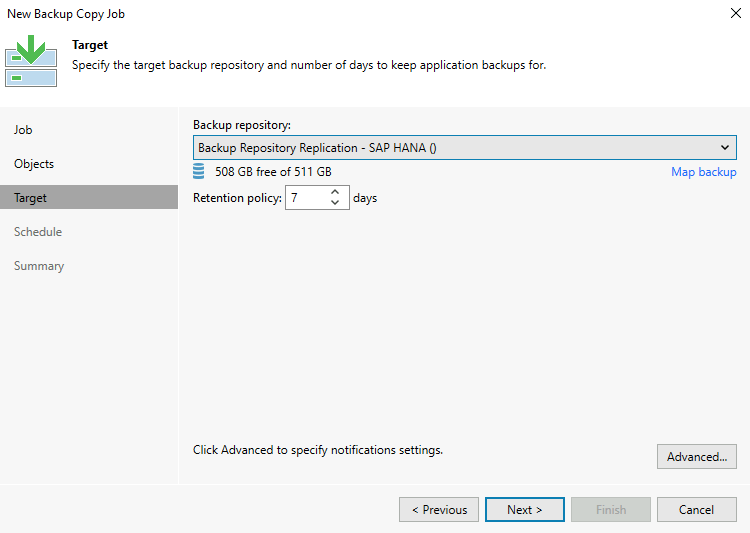Screen dimensions: 750x533
Task: Go back with the Previous button
Action: click(439, 510)
